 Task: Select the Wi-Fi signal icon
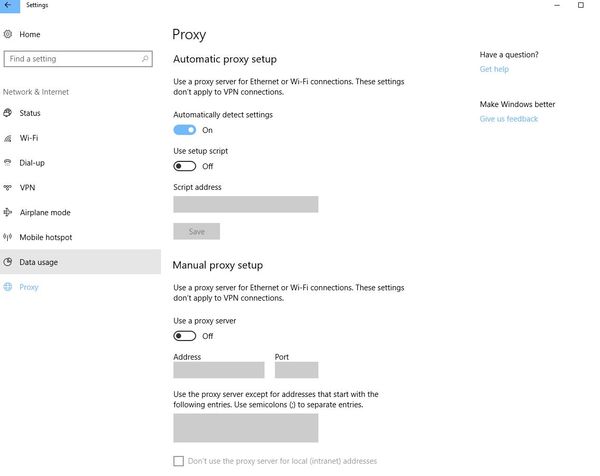tap(8, 138)
